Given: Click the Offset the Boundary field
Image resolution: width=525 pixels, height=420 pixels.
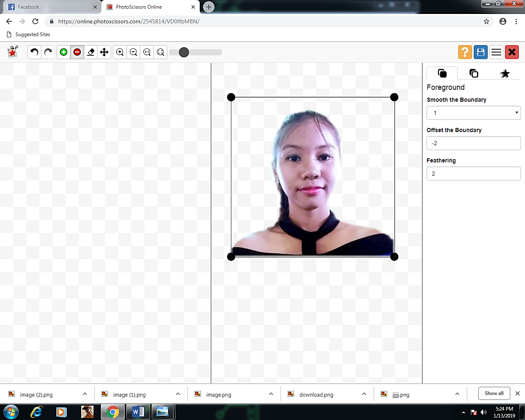Looking at the screenshot, I should click(x=474, y=143).
